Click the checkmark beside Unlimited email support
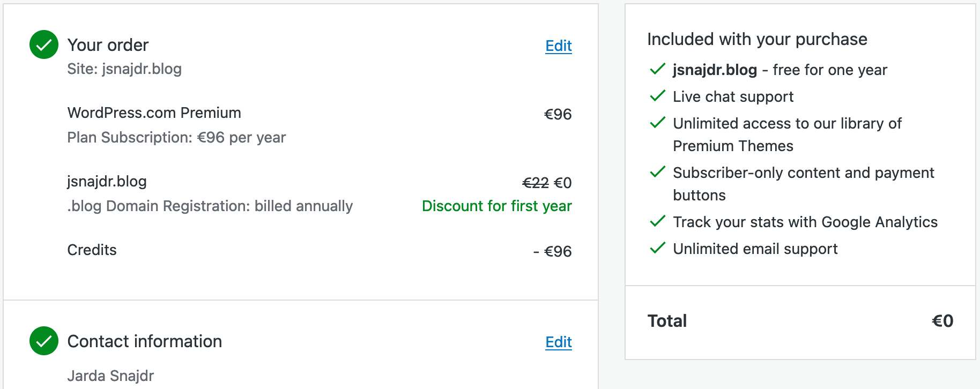Viewport: 980px width, 389px height. [x=658, y=248]
